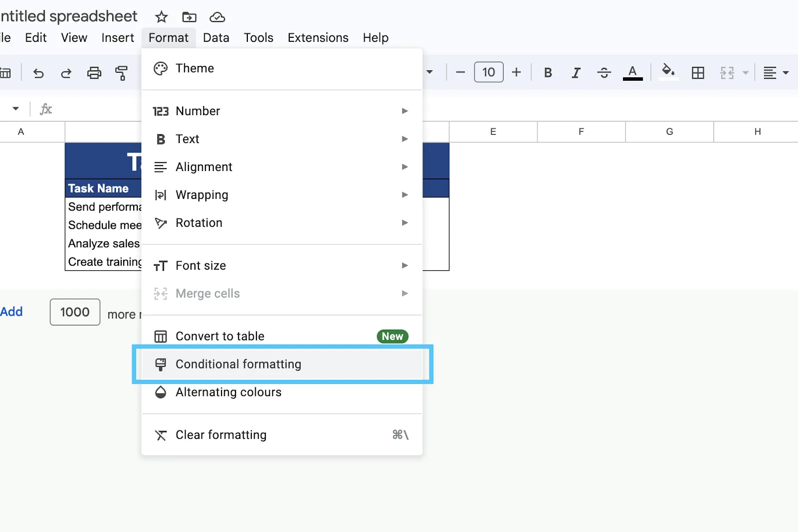Viewport: 798px width, 532px height.
Task: Click the 1000 rows input field
Action: pyautogui.click(x=75, y=312)
